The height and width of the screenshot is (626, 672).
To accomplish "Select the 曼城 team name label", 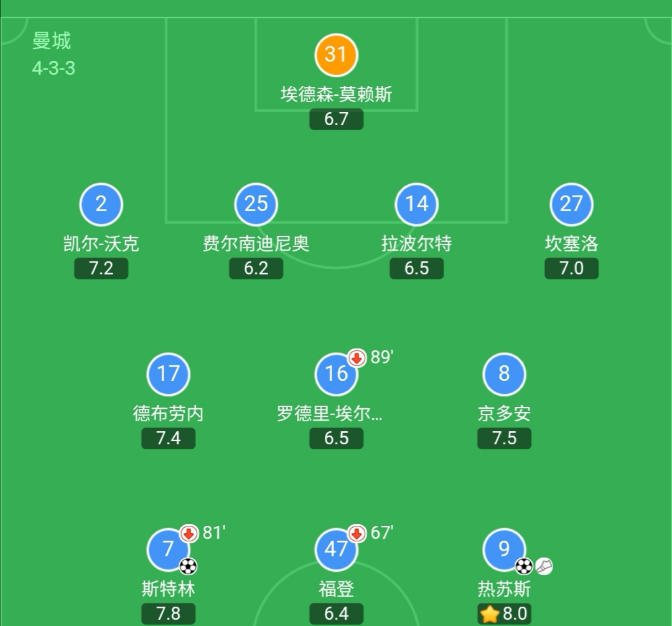I will click(52, 41).
